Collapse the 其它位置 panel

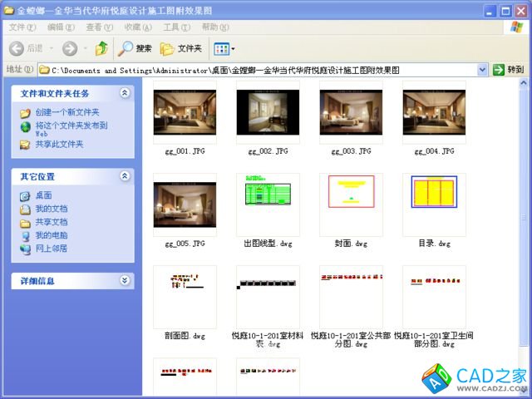(125, 176)
